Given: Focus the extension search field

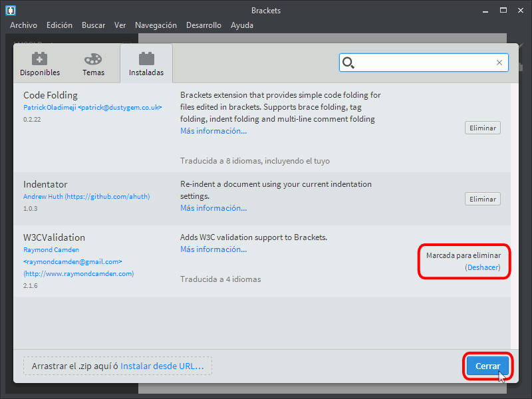Looking at the screenshot, I should coord(424,63).
